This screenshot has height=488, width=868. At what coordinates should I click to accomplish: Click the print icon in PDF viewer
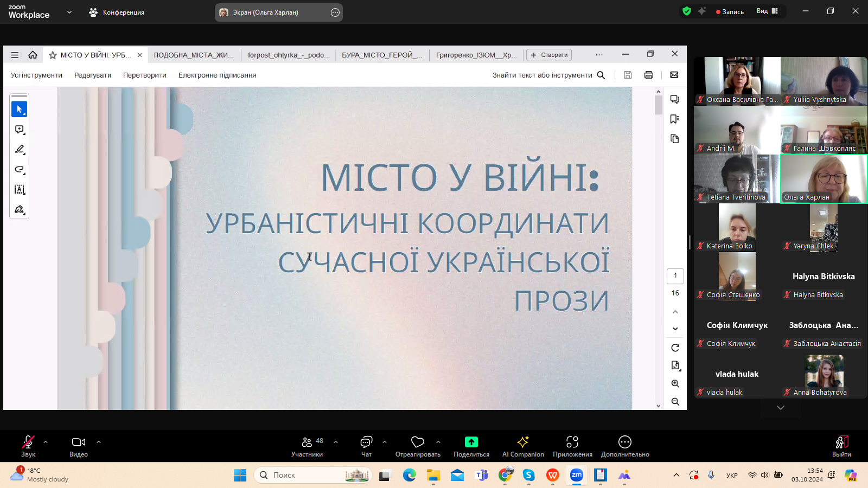[648, 75]
